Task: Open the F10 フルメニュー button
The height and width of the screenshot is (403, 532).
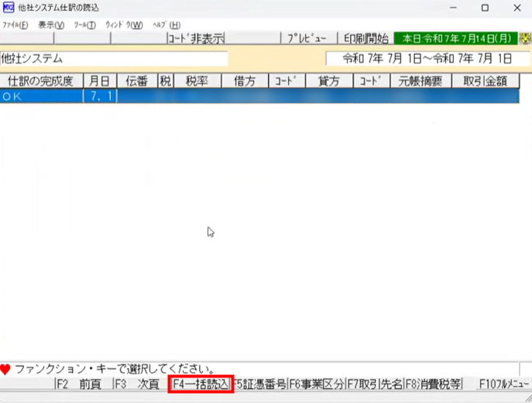Action: tap(503, 384)
